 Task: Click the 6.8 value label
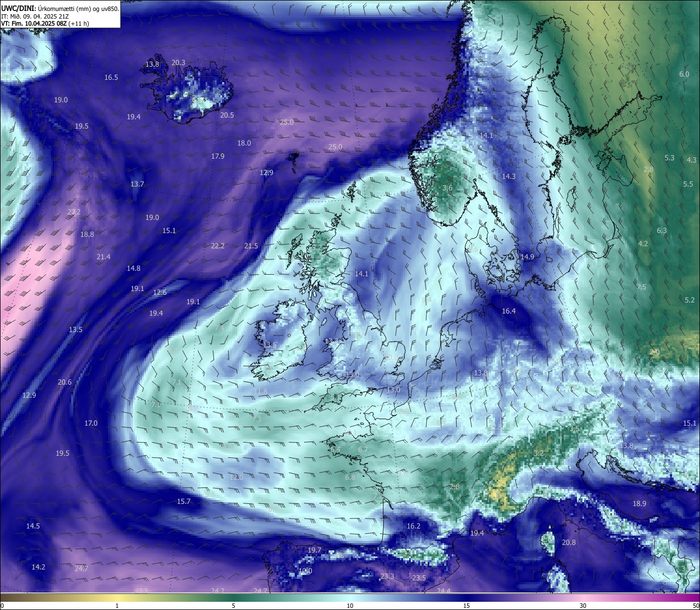[350, 478]
